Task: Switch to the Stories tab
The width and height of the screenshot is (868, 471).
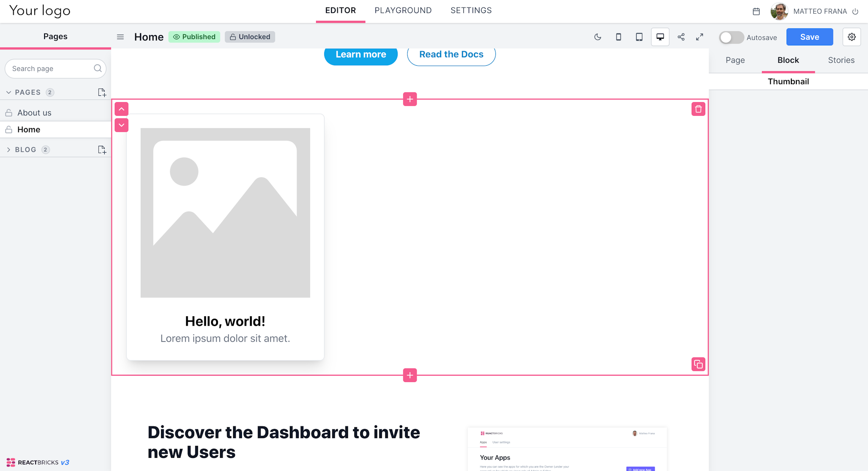Action: (841, 60)
